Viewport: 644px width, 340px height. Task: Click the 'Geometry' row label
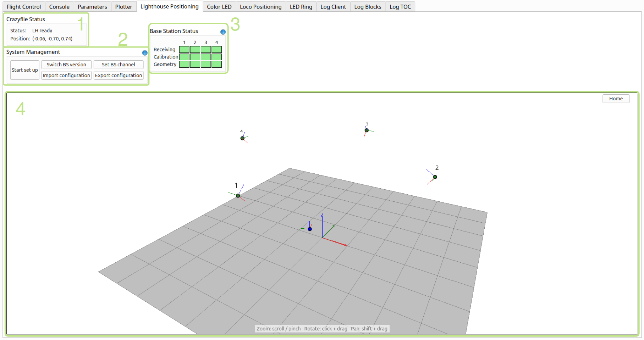(x=165, y=64)
